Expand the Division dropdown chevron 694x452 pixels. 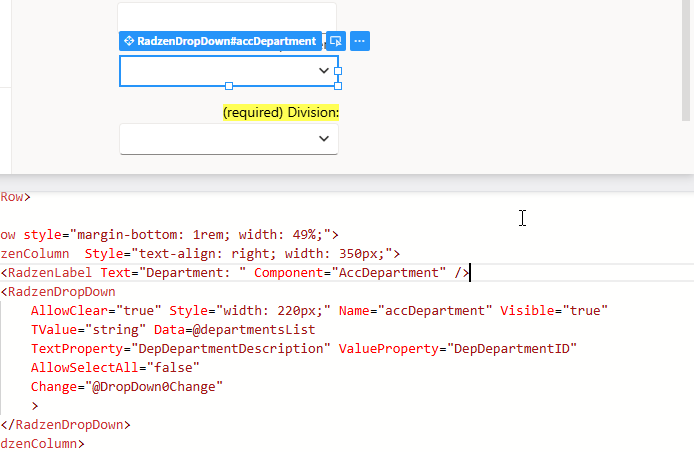tap(323, 139)
